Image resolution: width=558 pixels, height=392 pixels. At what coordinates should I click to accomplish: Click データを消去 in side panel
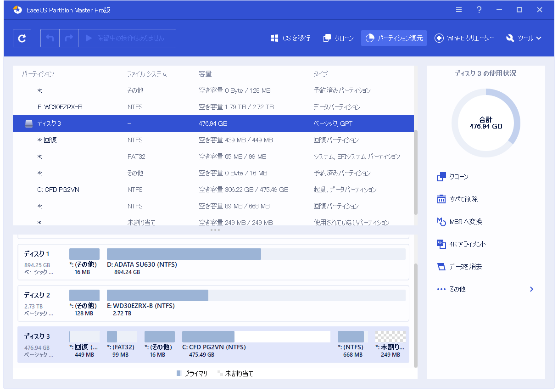pyautogui.click(x=459, y=267)
